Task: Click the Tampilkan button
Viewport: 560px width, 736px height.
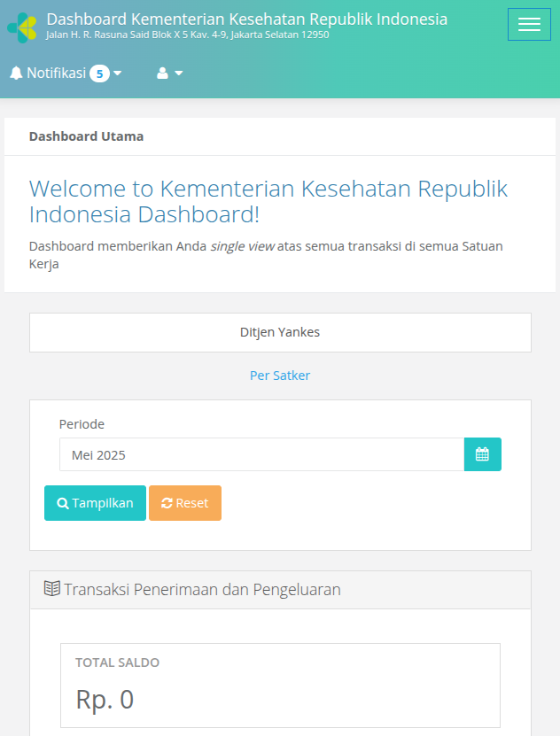Action: pyautogui.click(x=96, y=503)
